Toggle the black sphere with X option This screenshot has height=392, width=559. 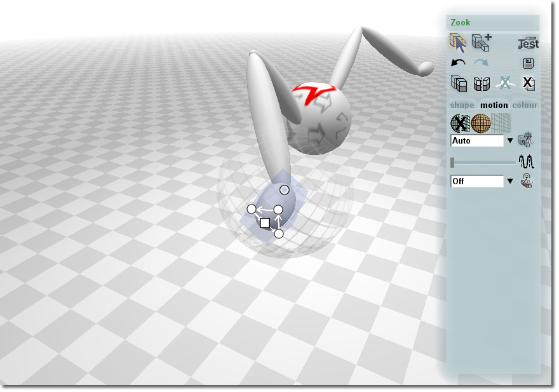pyautogui.click(x=460, y=123)
